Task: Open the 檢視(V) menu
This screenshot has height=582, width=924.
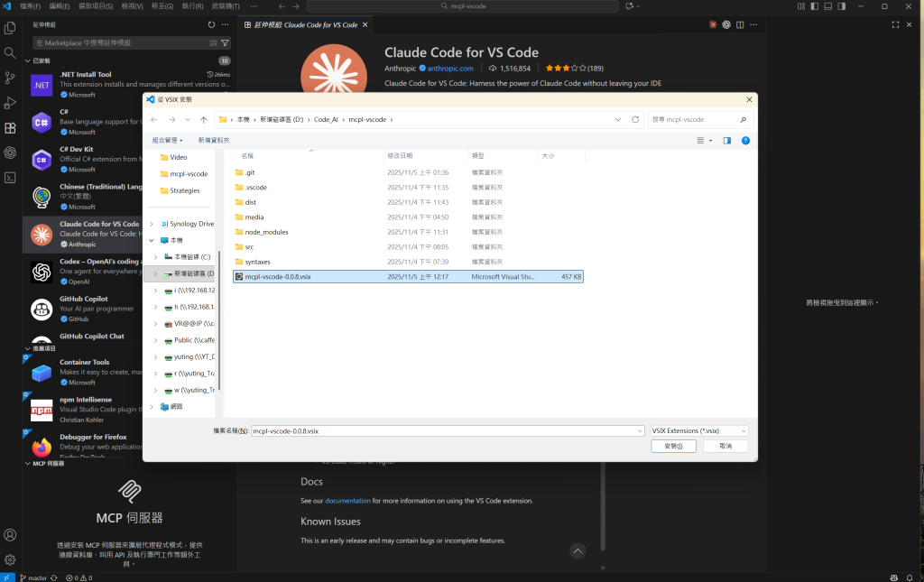Action: point(133,6)
